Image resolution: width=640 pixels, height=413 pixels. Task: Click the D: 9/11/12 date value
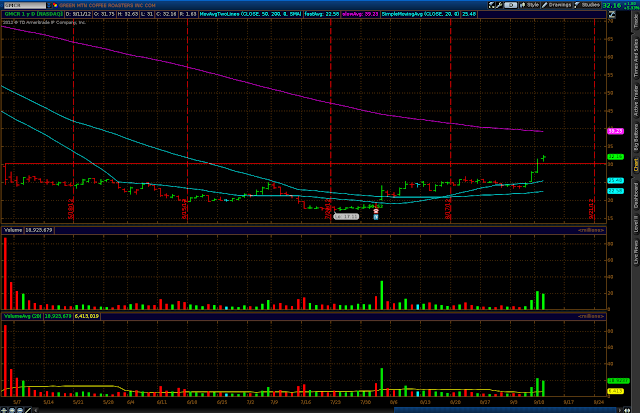click(78, 14)
